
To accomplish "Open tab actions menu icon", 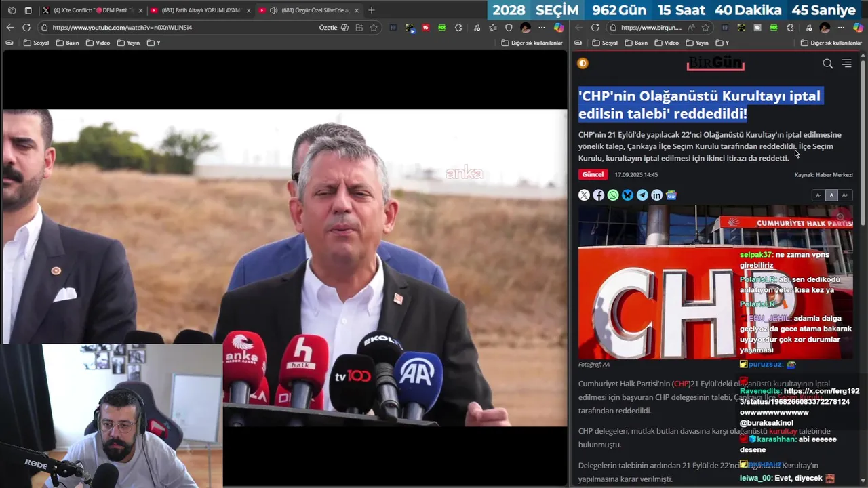I will tap(28, 10).
